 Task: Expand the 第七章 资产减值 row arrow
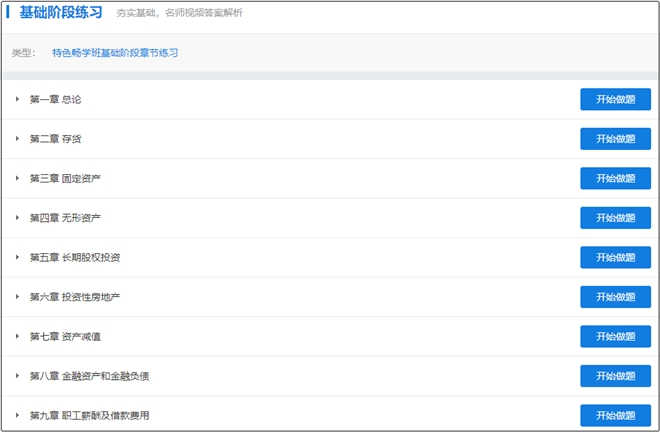click(17, 336)
